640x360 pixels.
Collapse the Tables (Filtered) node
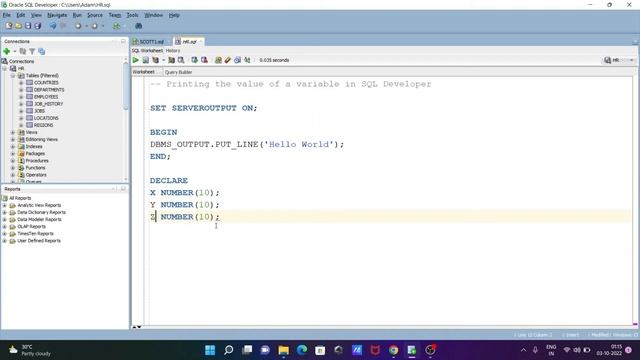(13, 76)
